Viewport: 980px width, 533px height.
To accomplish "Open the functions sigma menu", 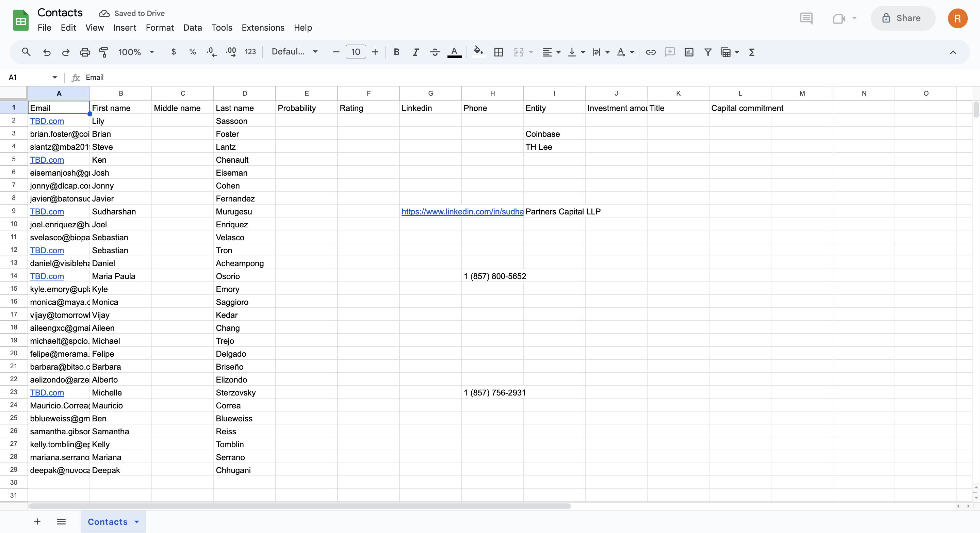I will (752, 52).
